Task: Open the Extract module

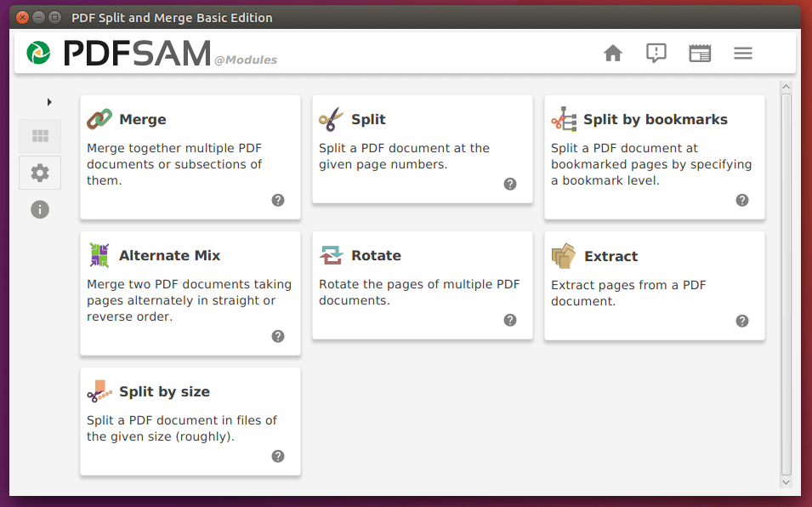Action: pos(655,285)
